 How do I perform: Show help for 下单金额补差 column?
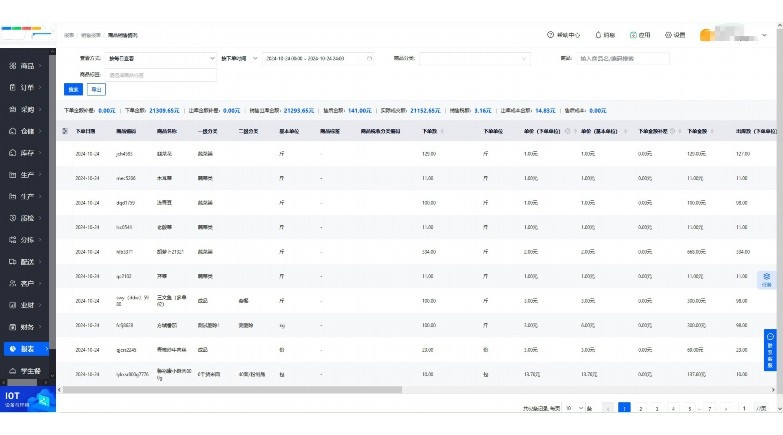pos(672,131)
